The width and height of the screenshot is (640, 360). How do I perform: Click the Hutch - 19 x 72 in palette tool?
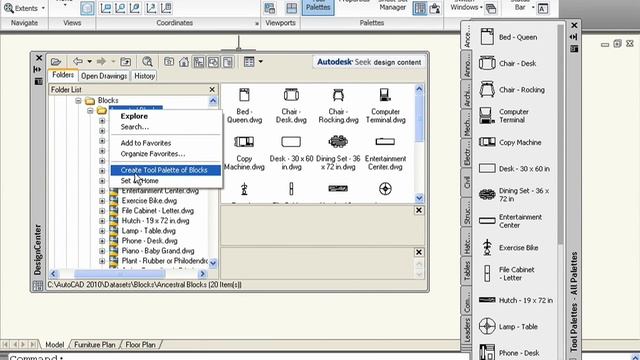click(x=515, y=300)
